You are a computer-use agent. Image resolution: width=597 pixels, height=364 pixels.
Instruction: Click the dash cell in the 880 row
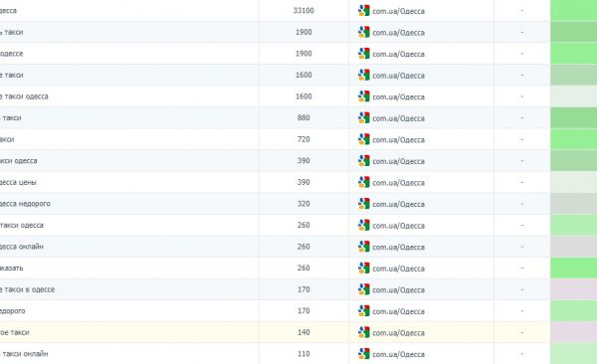(x=522, y=117)
